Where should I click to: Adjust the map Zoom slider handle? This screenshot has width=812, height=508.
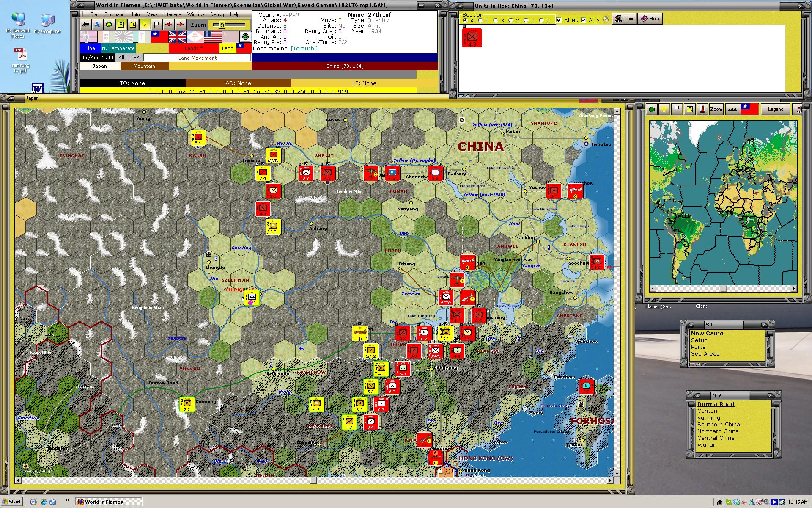coord(222,25)
